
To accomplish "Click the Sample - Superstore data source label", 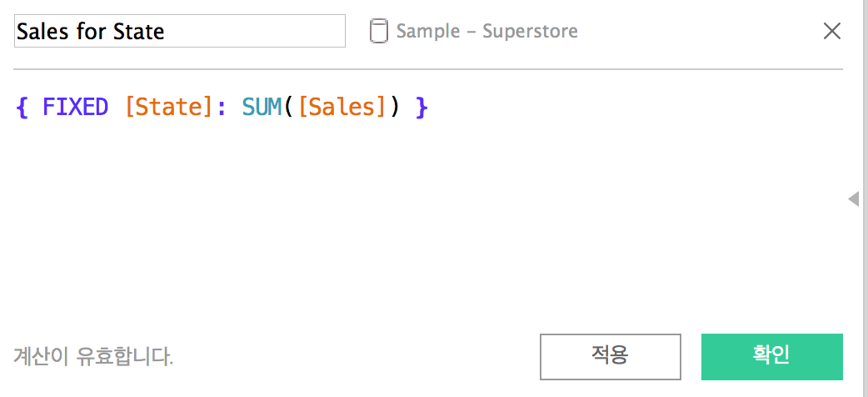I will (x=487, y=31).
